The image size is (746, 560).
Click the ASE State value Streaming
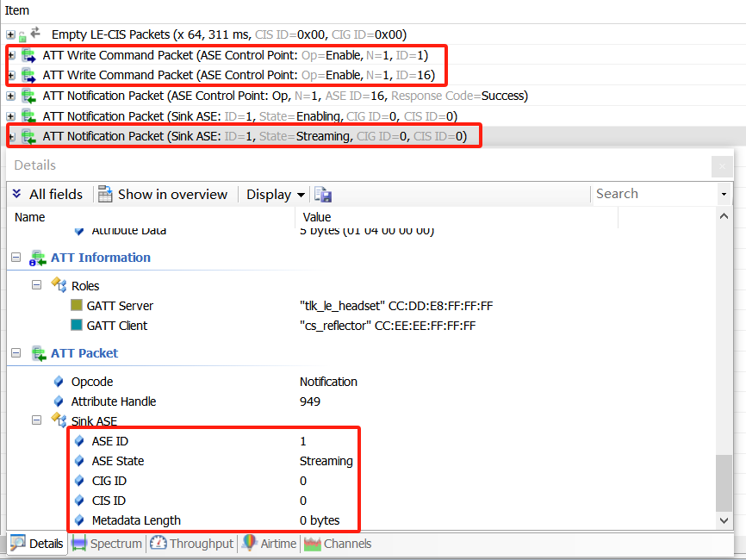[x=326, y=461]
